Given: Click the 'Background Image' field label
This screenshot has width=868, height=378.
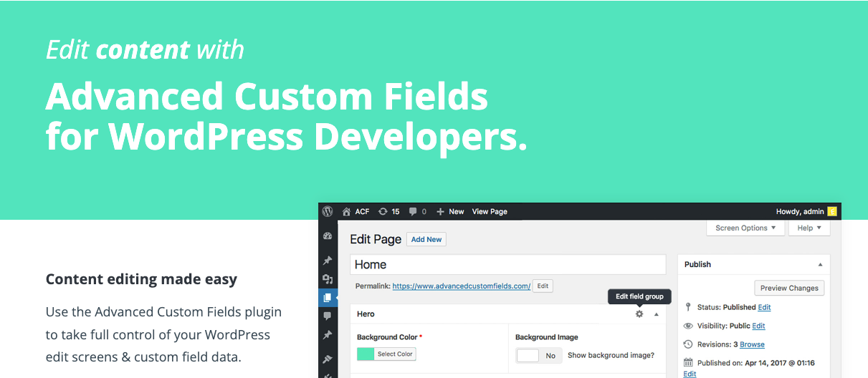Looking at the screenshot, I should [547, 337].
